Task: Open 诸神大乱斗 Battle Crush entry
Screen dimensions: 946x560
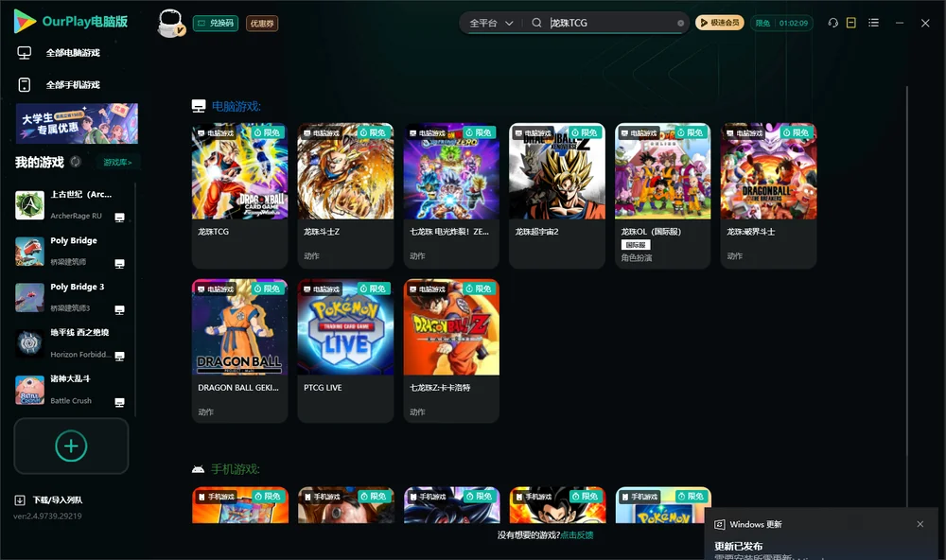Action: click(x=71, y=390)
